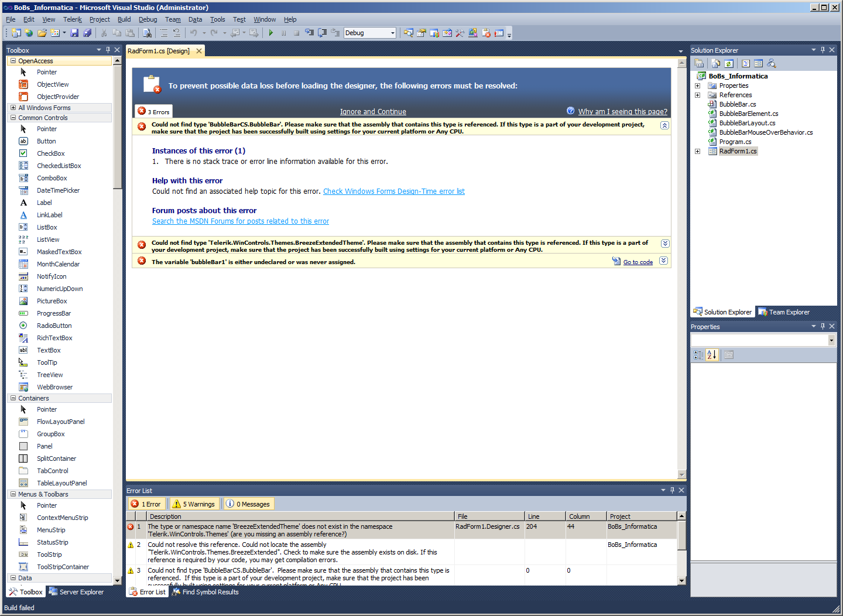Expand the bubbleBar1 variable error details
This screenshot has height=616, width=843.
click(x=663, y=261)
